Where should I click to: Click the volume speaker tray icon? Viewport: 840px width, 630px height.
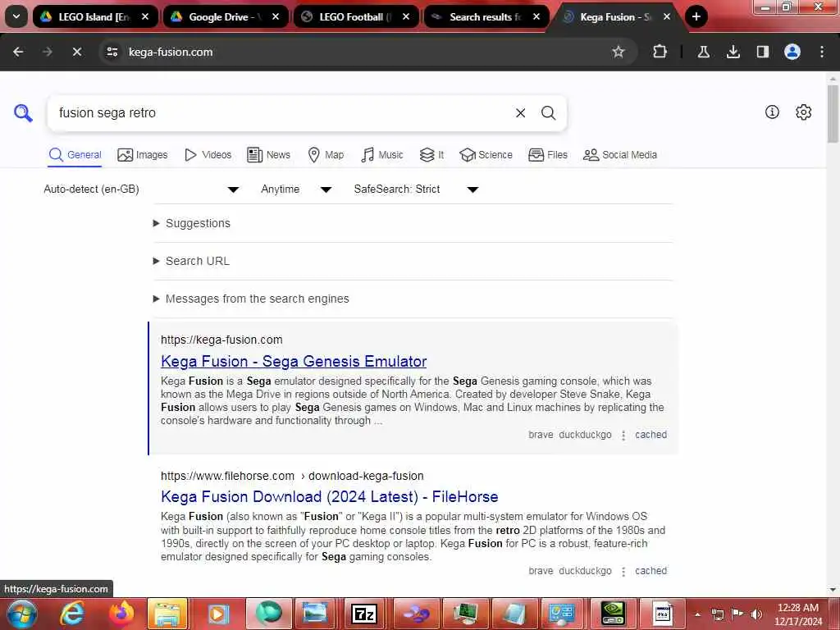pos(757,614)
